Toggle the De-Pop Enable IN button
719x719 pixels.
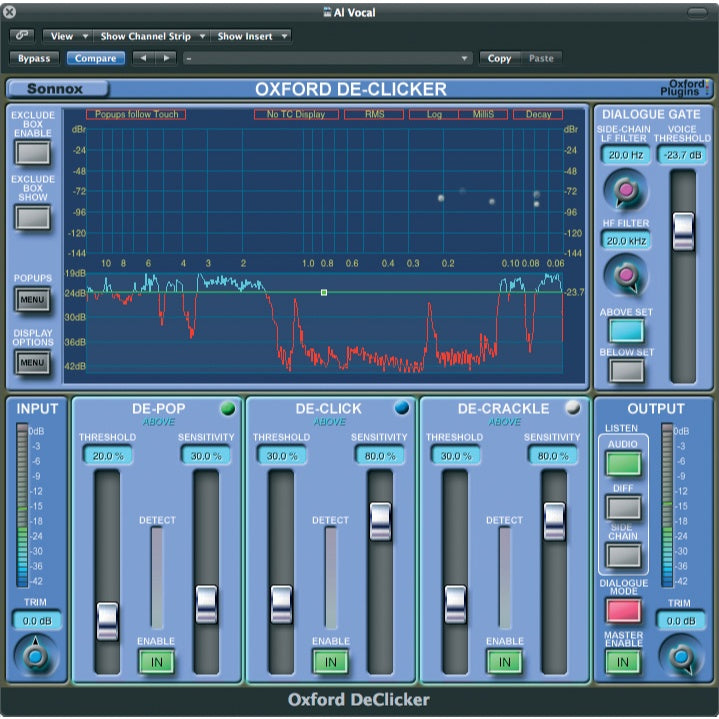coord(156,661)
